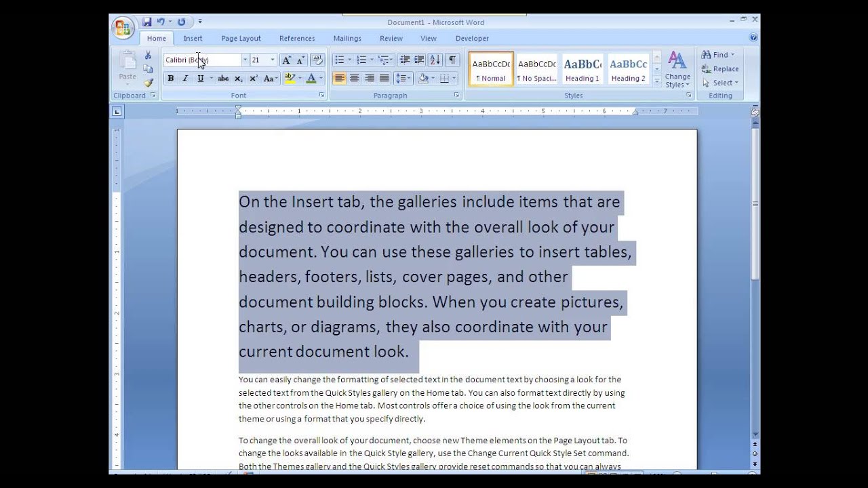Click the vertical scrollbar thumb
Screen dimensions: 868x488
coord(755,203)
